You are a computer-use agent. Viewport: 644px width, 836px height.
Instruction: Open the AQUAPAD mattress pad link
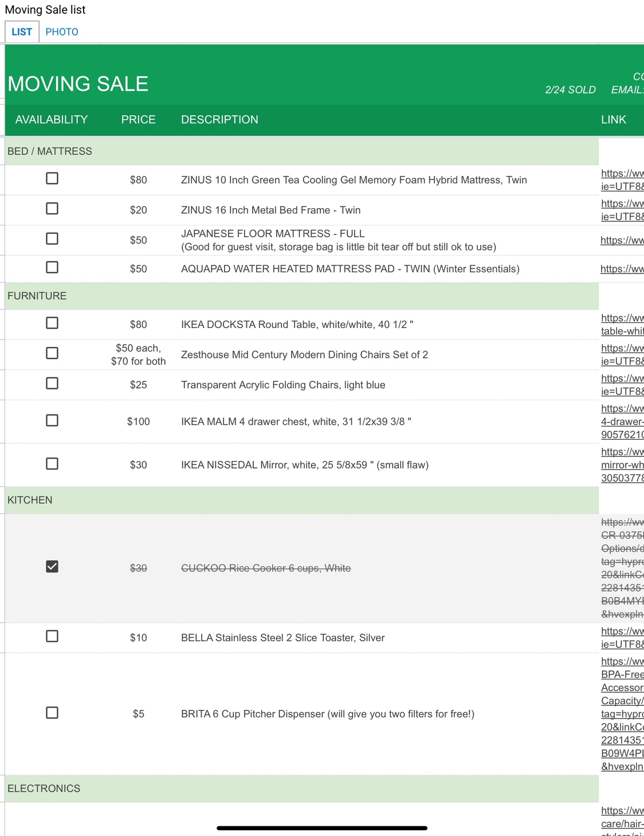point(622,269)
